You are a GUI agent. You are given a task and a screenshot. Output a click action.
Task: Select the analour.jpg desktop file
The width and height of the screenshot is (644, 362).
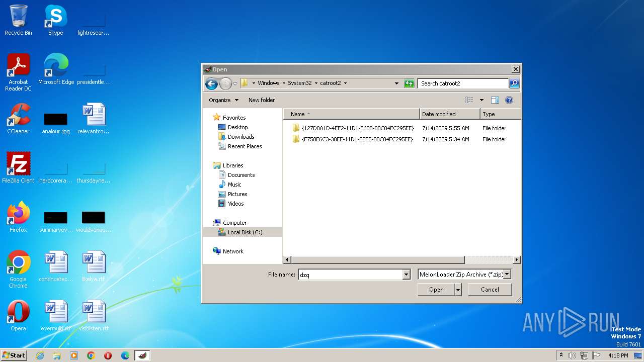(x=56, y=124)
